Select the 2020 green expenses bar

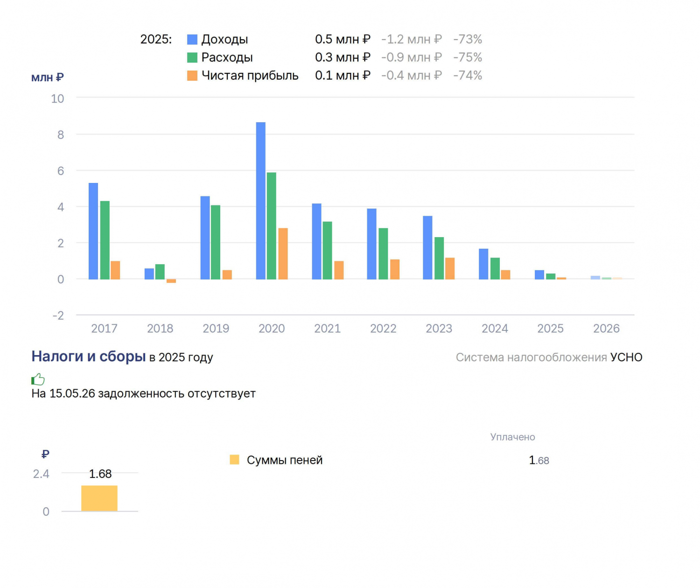click(x=272, y=226)
